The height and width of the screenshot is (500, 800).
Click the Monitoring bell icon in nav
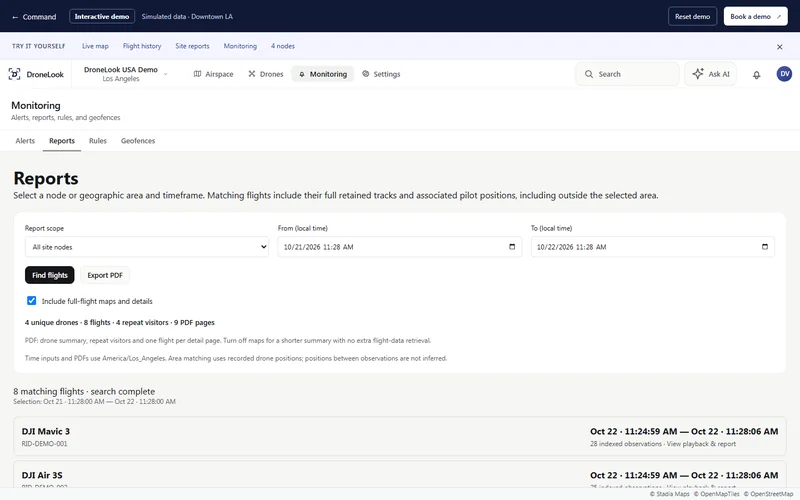coord(302,74)
